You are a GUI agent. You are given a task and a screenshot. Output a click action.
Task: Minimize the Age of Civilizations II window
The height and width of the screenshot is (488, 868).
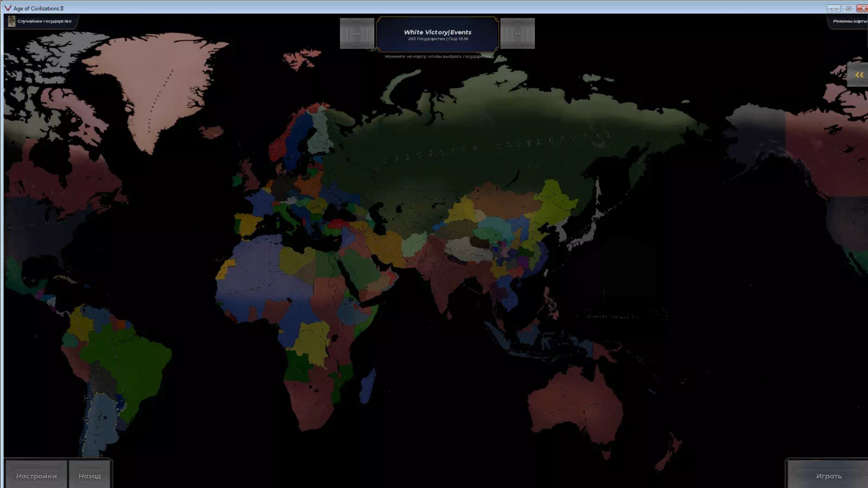[834, 8]
